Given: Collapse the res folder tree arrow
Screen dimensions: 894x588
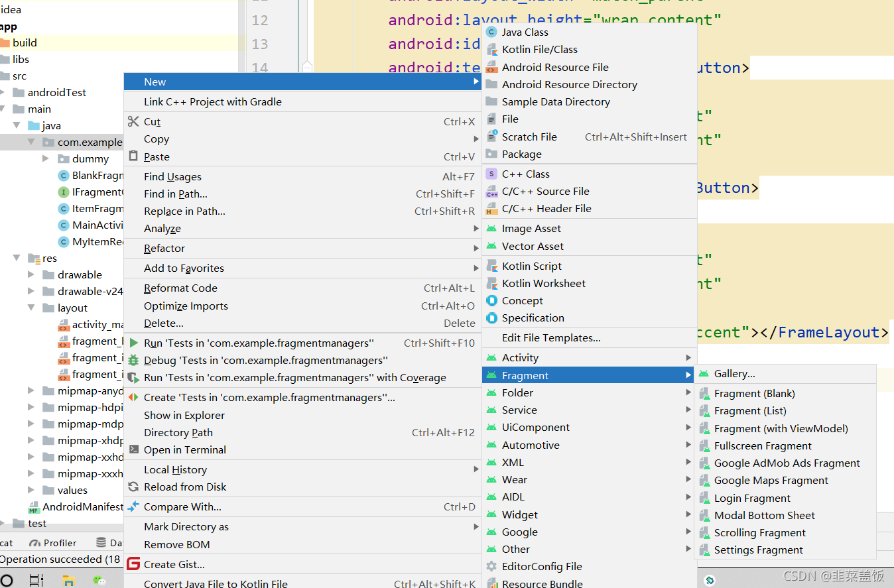Looking at the screenshot, I should point(17,259).
